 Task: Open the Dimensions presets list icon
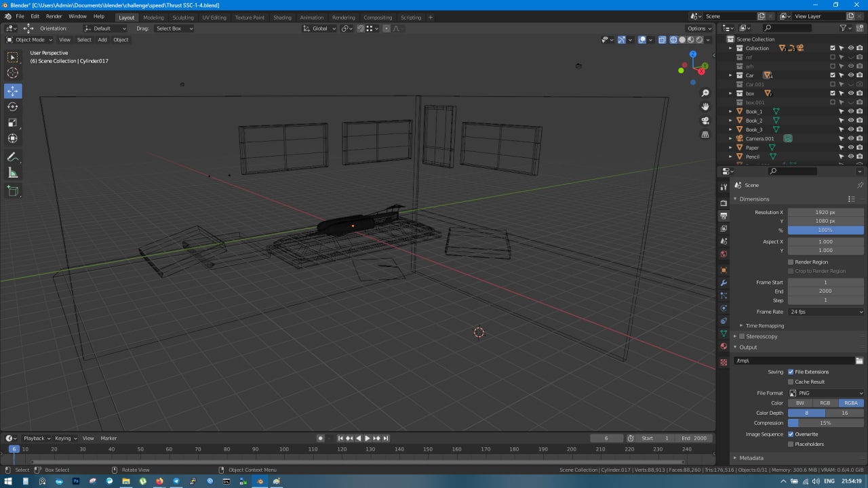coord(851,199)
